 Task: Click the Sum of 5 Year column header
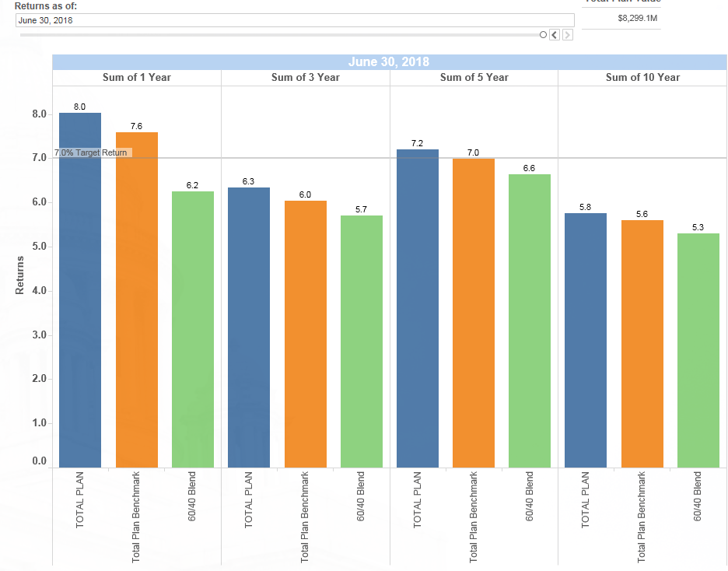474,78
